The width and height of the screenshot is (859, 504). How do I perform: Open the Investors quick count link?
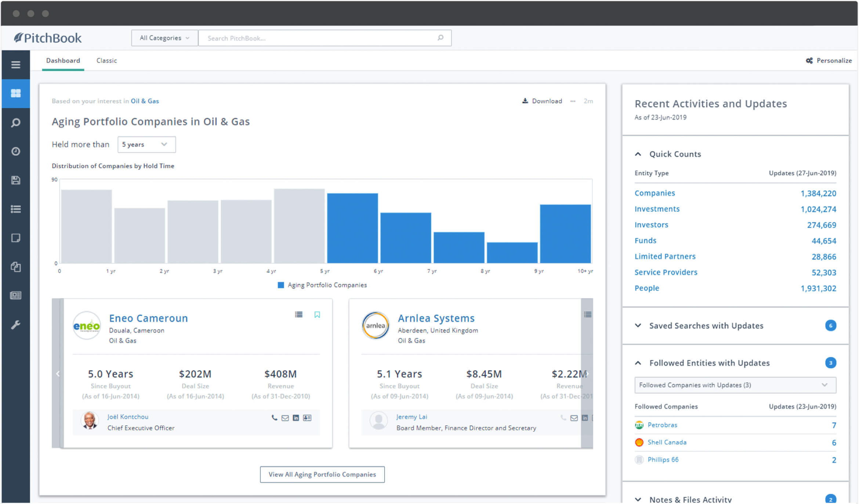(651, 225)
